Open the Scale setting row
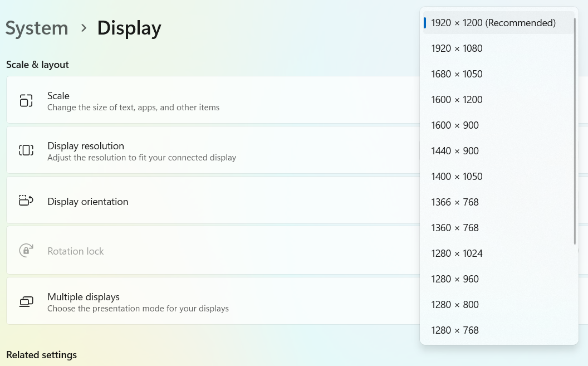Screen dimensions: 588x366 click(x=213, y=100)
